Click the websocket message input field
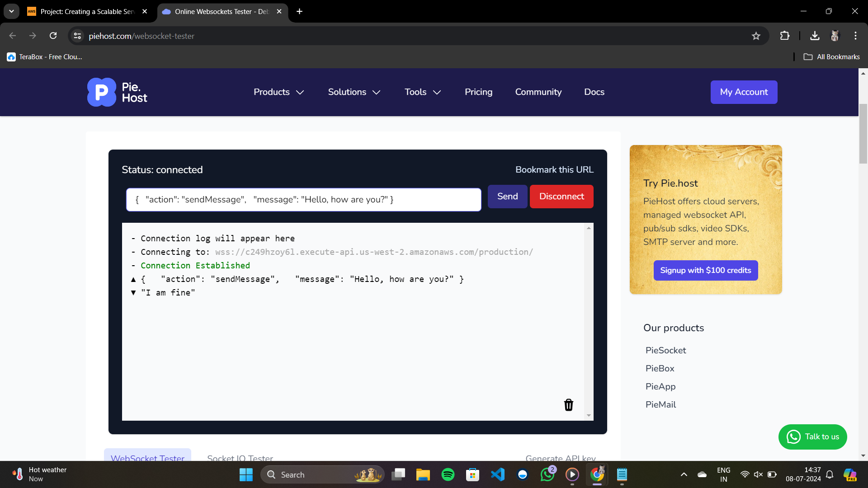 [x=303, y=200]
